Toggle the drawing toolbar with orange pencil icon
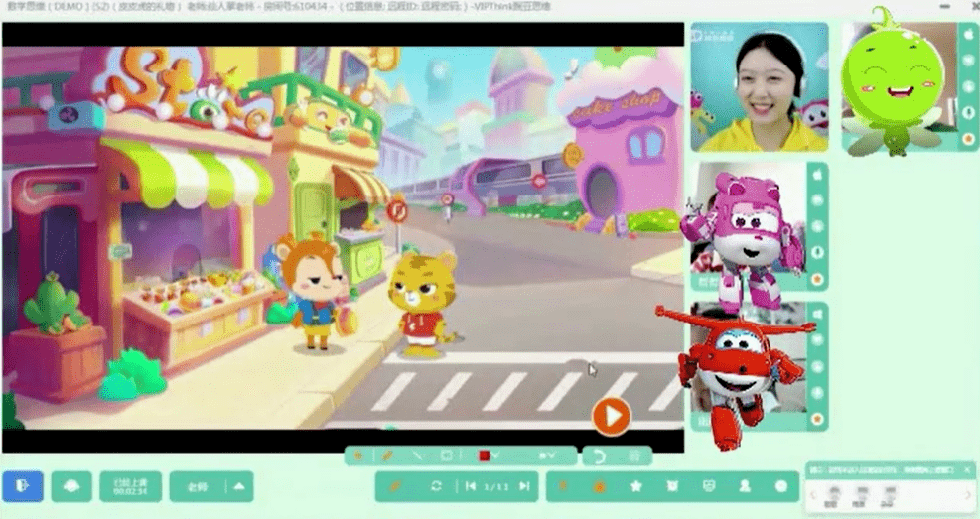This screenshot has width=980, height=519. pyautogui.click(x=395, y=486)
